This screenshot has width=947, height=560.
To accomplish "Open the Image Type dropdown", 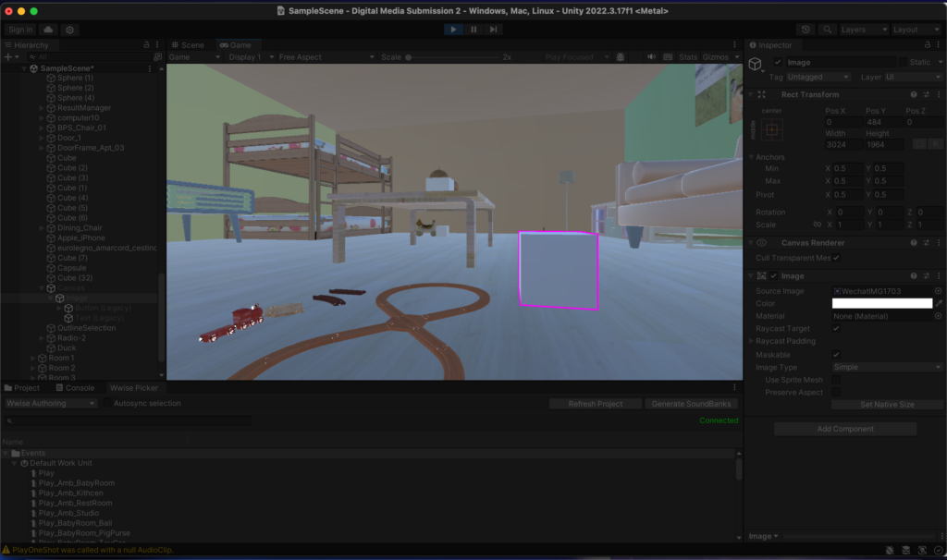I will 886,367.
